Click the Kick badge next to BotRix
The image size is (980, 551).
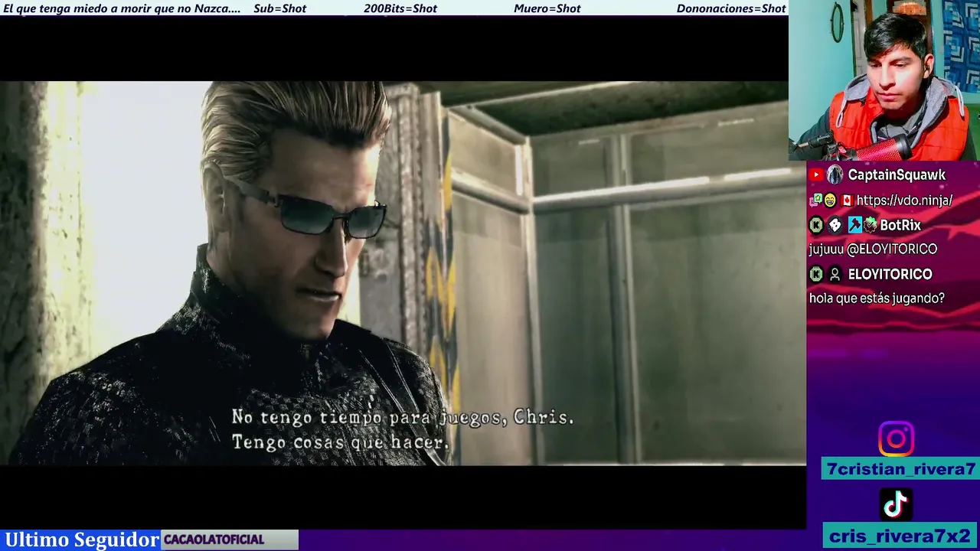point(816,225)
